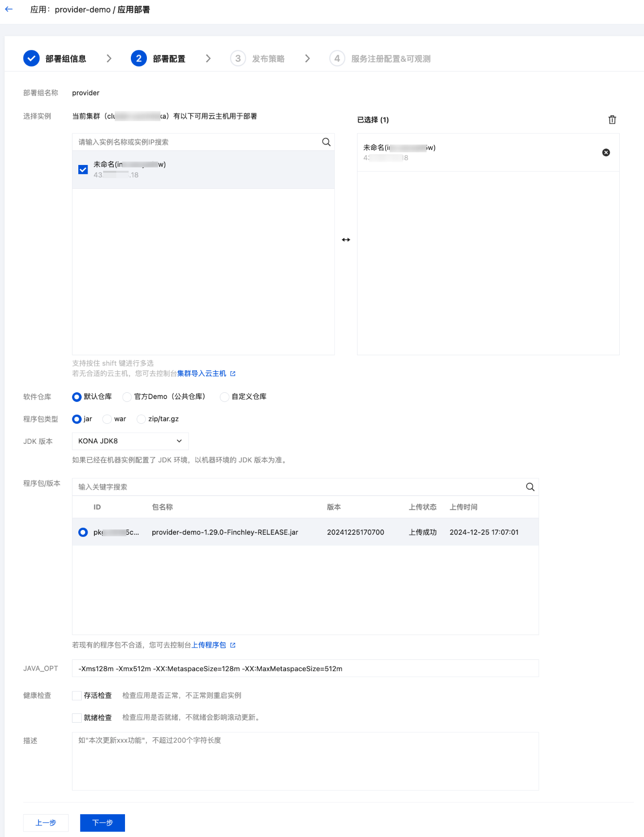Open external link icon beside 上传程序包

233,645
